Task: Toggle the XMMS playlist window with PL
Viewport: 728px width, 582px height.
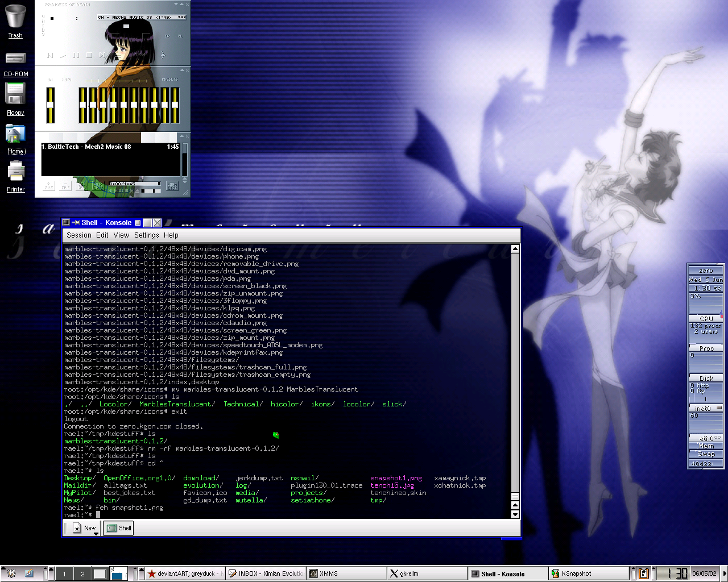Action: pyautogui.click(x=180, y=36)
